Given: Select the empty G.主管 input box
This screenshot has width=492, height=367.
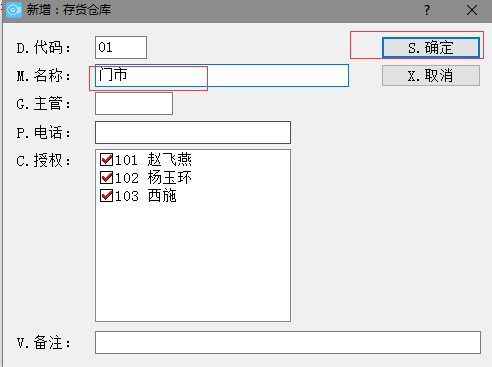Looking at the screenshot, I should [134, 103].
